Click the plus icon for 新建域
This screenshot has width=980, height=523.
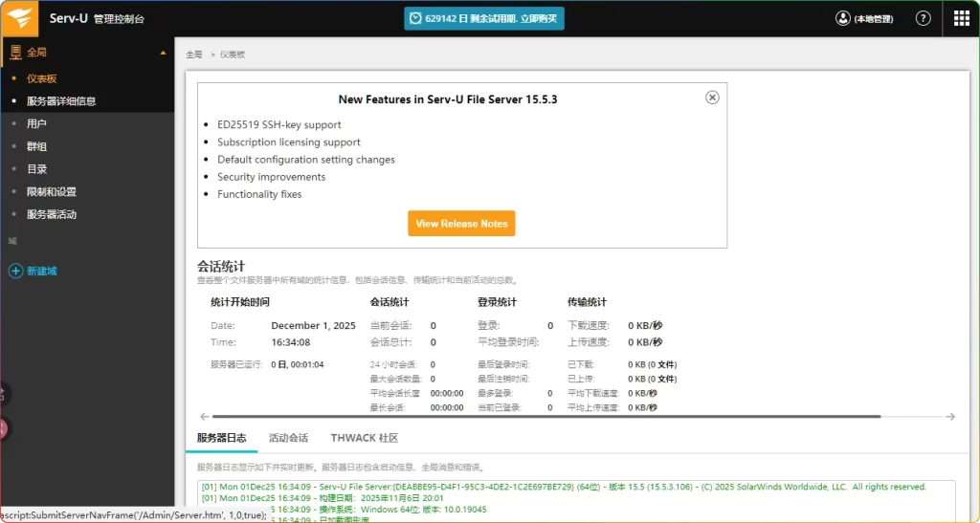tap(15, 271)
